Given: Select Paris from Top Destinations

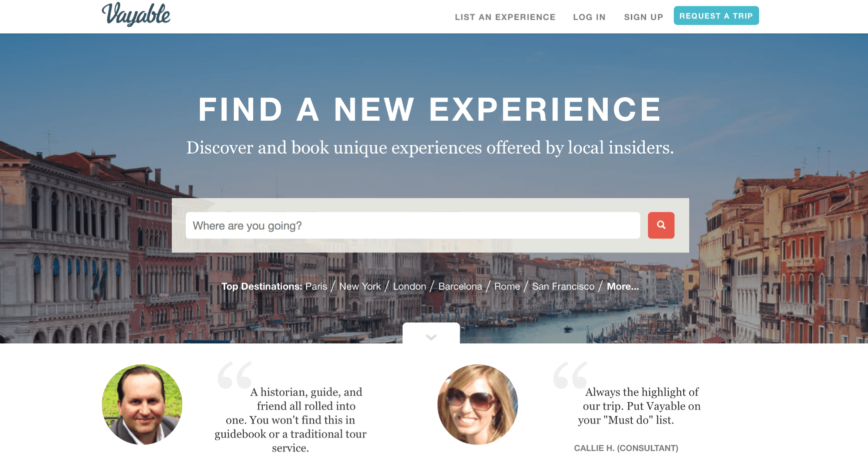Looking at the screenshot, I should point(316,286).
